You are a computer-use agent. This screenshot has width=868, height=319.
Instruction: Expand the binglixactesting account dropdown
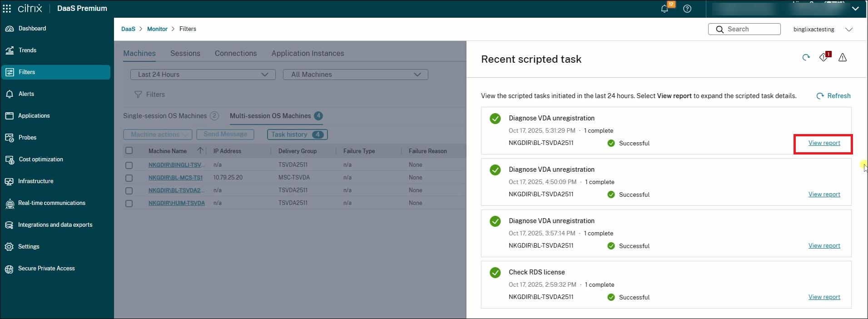(x=823, y=29)
